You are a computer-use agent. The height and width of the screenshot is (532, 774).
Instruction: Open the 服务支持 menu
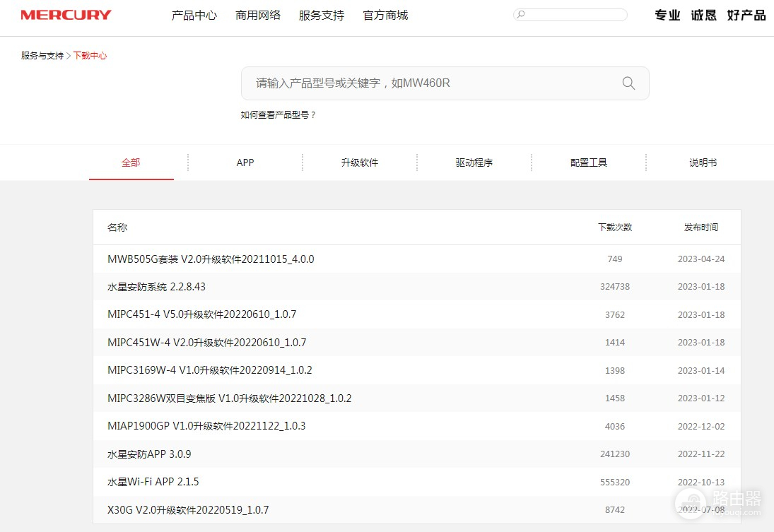(321, 15)
